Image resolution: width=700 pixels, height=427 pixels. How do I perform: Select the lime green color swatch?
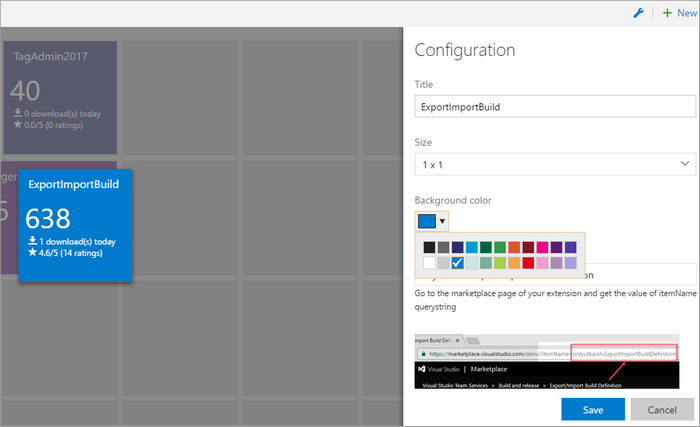500,263
